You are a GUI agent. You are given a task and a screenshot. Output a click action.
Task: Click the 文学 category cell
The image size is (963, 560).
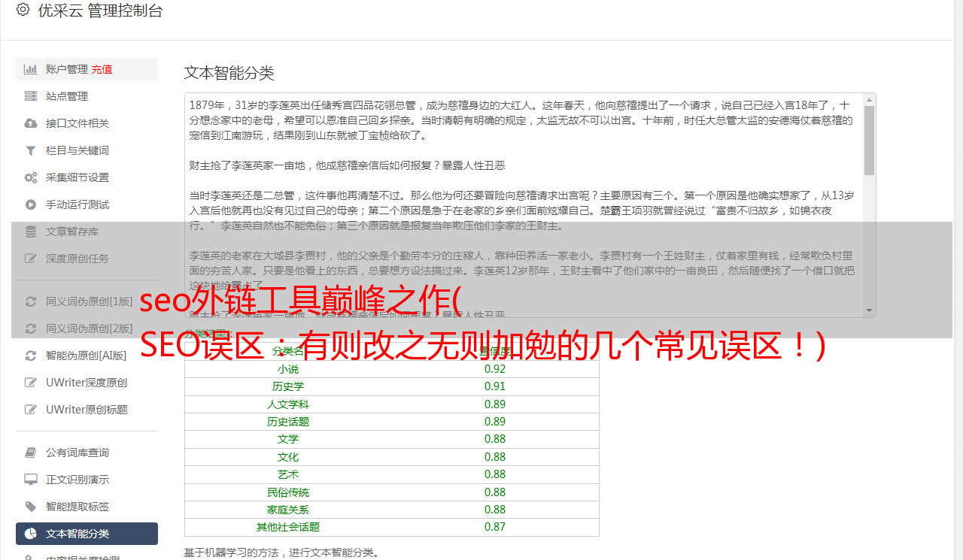click(287, 439)
